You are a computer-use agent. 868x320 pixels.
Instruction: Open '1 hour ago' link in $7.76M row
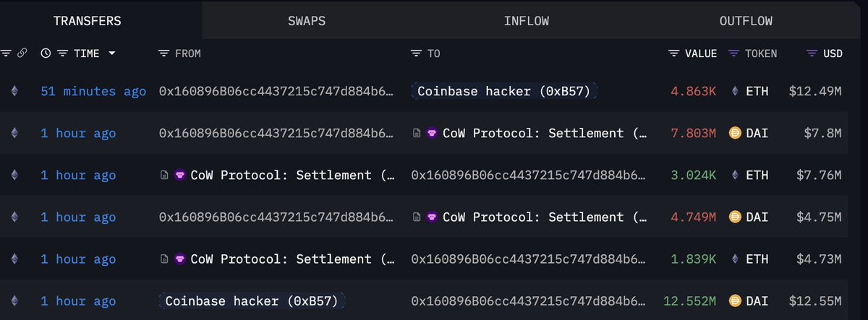point(78,175)
